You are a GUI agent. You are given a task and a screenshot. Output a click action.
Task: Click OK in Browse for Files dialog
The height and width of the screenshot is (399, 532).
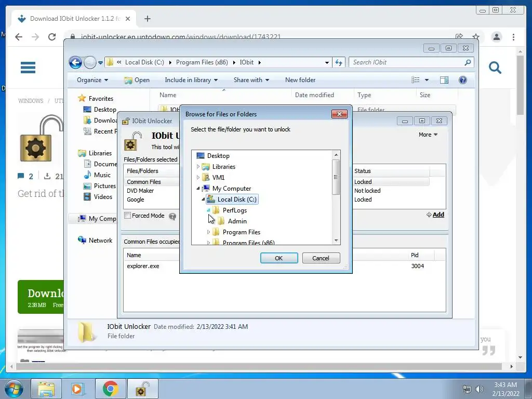(279, 258)
